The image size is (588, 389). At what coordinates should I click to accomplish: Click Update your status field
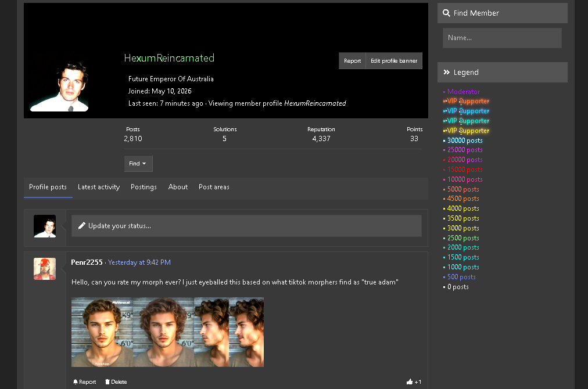pos(246,226)
